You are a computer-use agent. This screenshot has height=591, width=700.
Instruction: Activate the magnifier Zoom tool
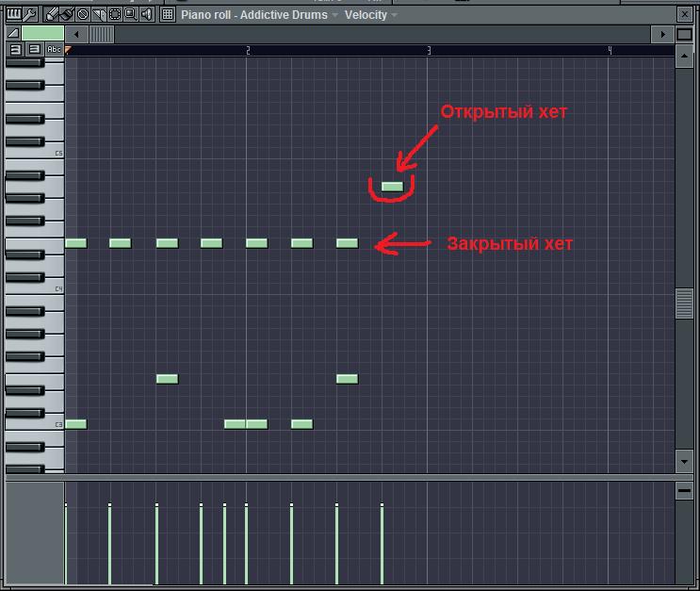pos(131,14)
